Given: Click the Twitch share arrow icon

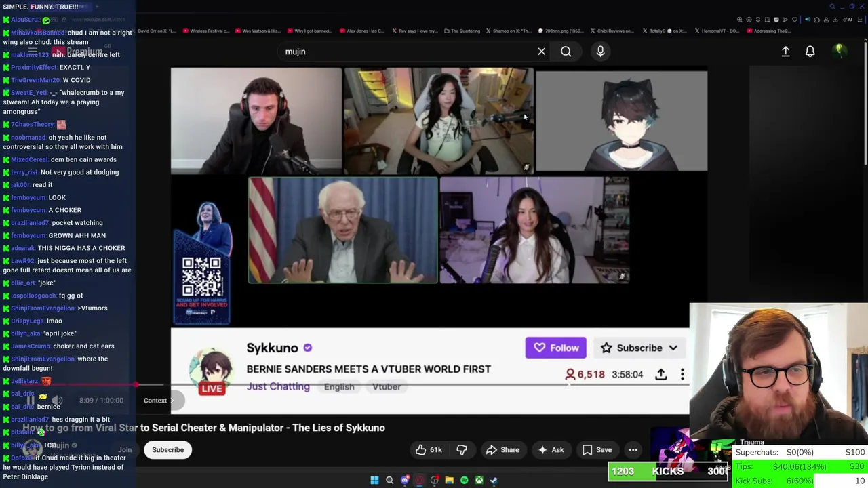Looking at the screenshot, I should click(660, 374).
